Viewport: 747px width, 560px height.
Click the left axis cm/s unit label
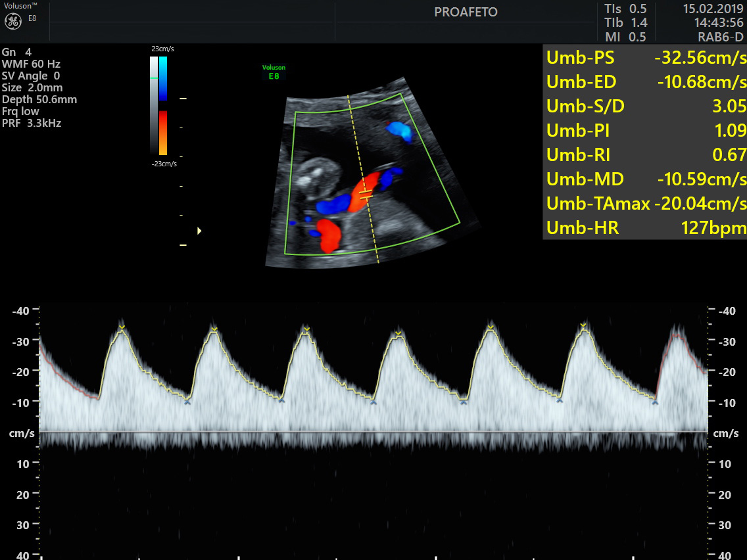(x=22, y=433)
